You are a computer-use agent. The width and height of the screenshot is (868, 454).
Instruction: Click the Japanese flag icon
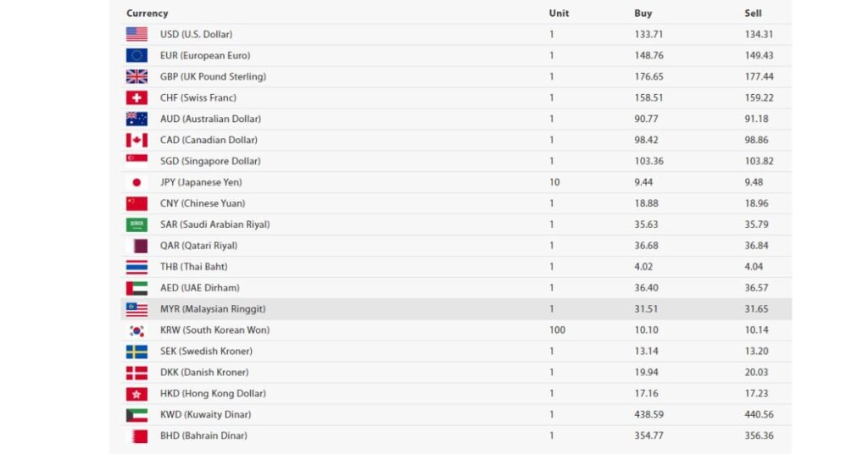(136, 182)
